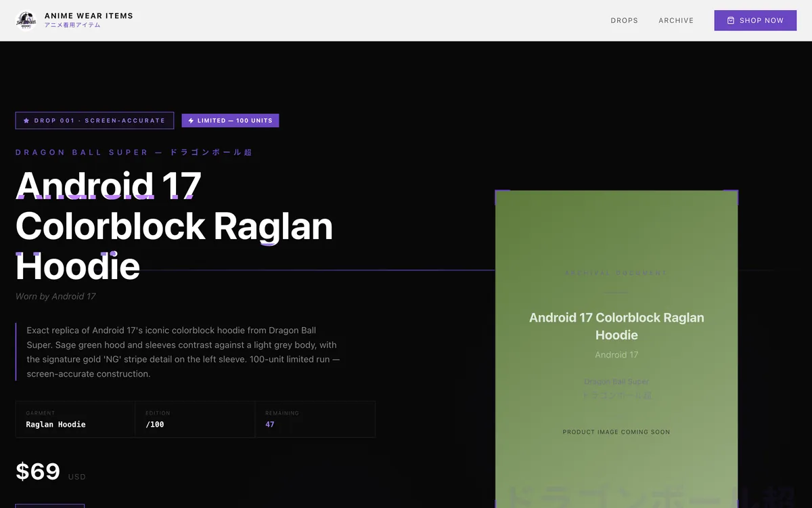Viewport: 812px width, 508px height.
Task: Click the Shop Now button
Action: (x=755, y=20)
